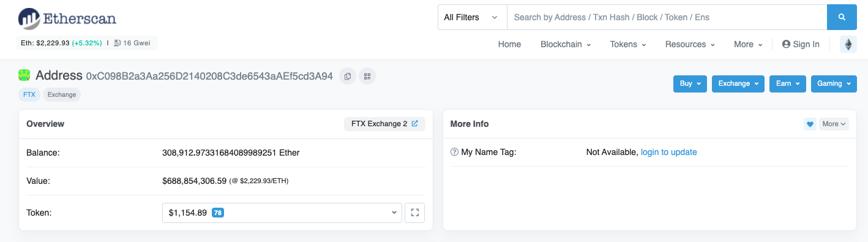The height and width of the screenshot is (242, 868).
Task: Click the Ethereum diamond network icon
Action: tap(848, 44)
